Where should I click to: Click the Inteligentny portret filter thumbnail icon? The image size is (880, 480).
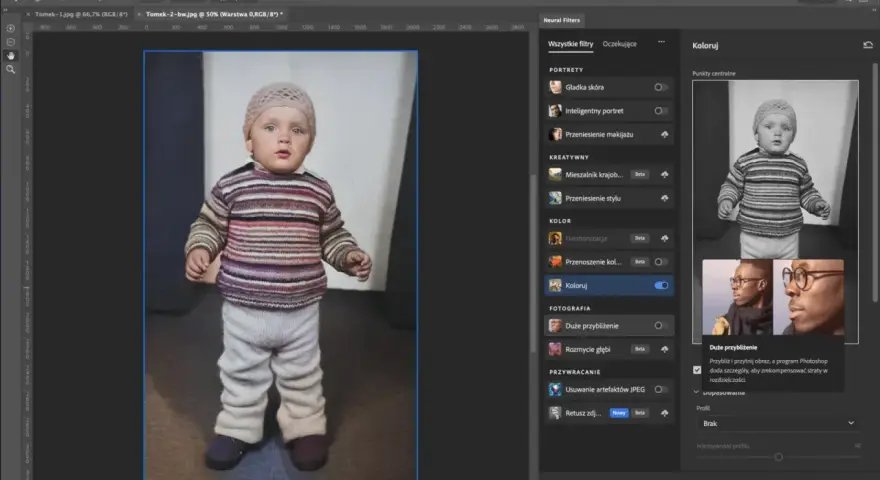[x=555, y=111]
